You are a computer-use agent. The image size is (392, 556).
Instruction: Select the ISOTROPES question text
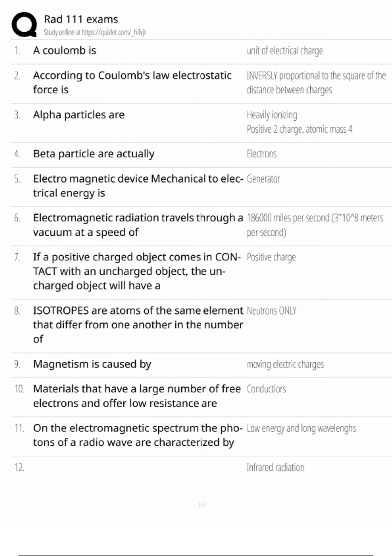coord(138,324)
